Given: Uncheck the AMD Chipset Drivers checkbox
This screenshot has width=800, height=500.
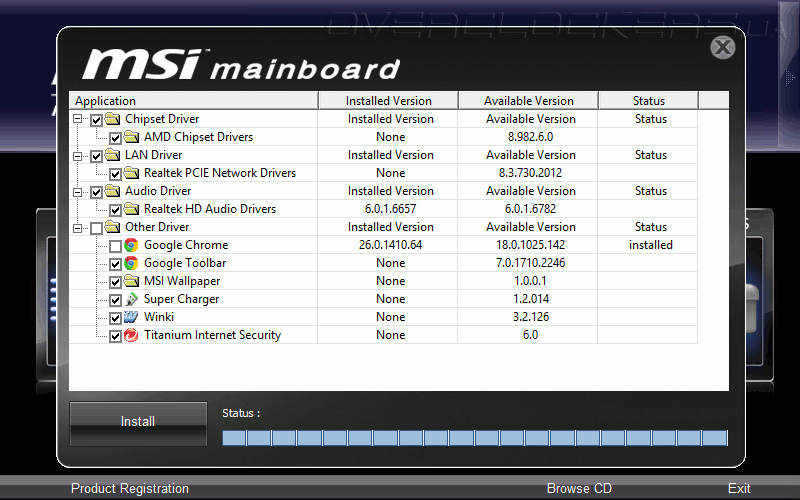Looking at the screenshot, I should 115,138.
